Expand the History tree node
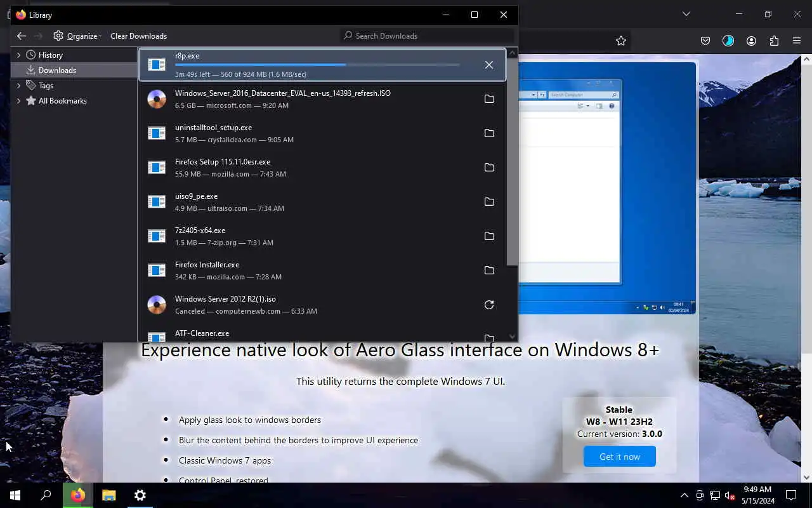 (x=18, y=55)
